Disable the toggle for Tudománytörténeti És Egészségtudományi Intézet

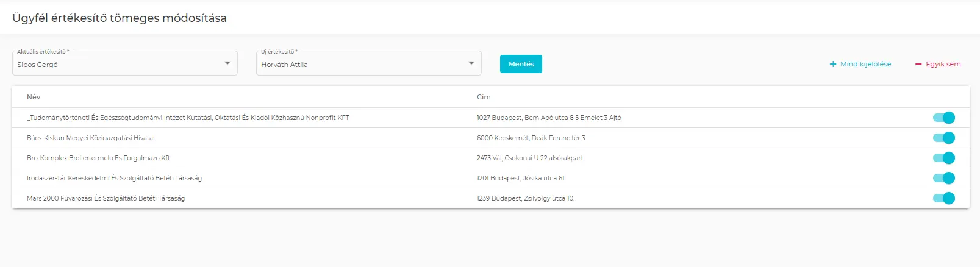[x=943, y=118]
